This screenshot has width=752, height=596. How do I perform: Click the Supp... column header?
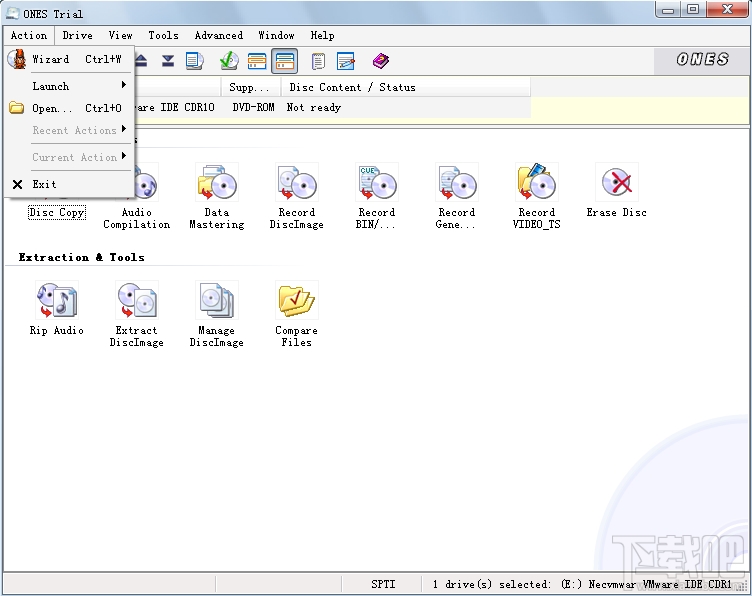point(252,87)
